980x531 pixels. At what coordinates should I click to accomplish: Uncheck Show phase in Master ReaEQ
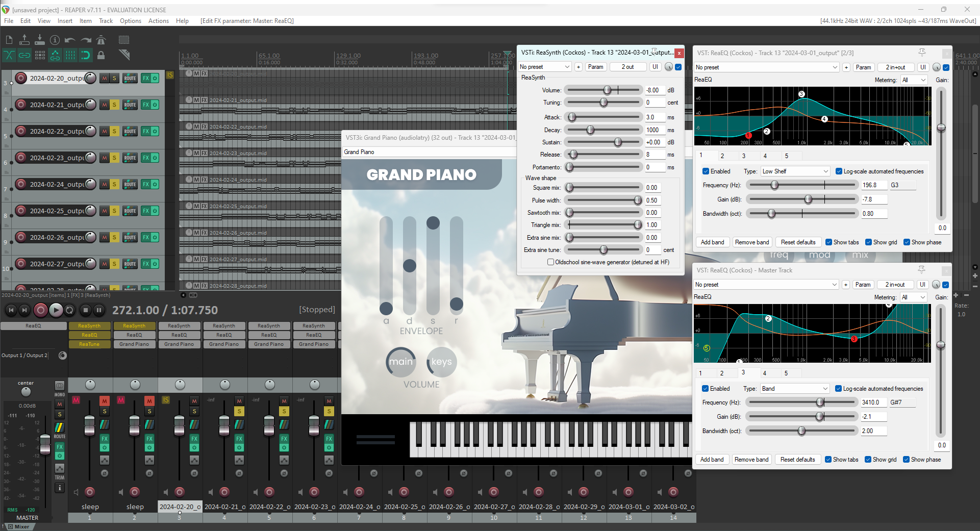[x=906, y=460]
